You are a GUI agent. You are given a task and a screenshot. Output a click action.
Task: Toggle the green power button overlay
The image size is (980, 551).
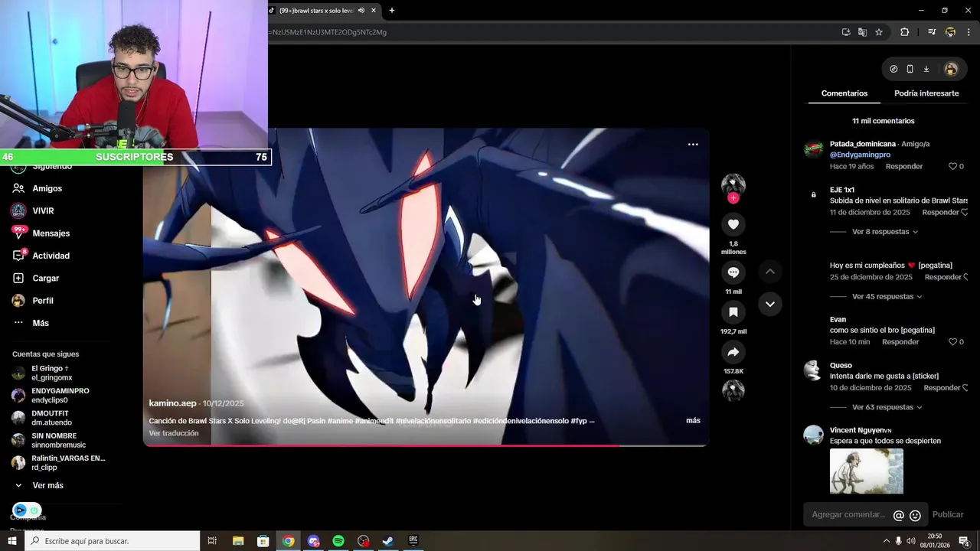coord(34,510)
